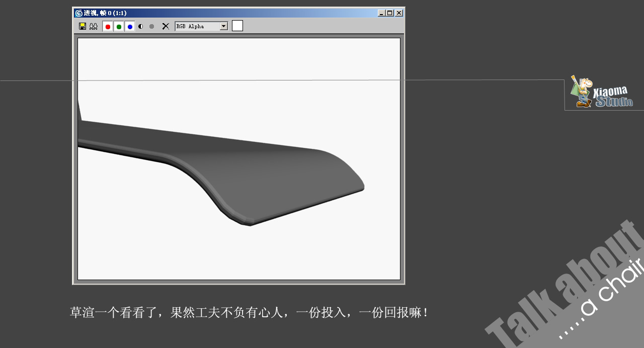The height and width of the screenshot is (348, 644).
Task: Maximize the render frame window
Action: click(x=390, y=13)
